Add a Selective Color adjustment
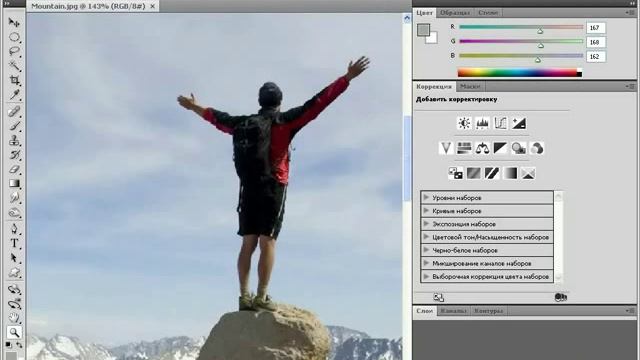 [x=528, y=173]
